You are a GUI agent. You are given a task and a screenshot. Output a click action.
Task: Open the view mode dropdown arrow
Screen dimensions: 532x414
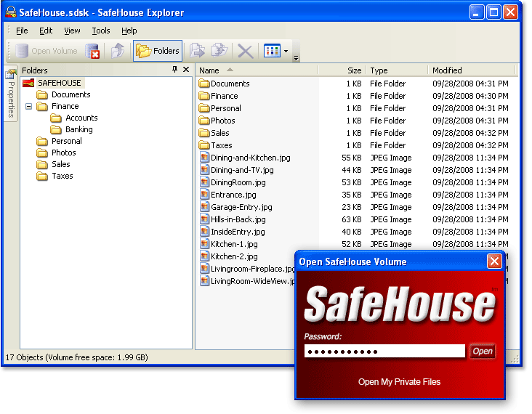[286, 51]
